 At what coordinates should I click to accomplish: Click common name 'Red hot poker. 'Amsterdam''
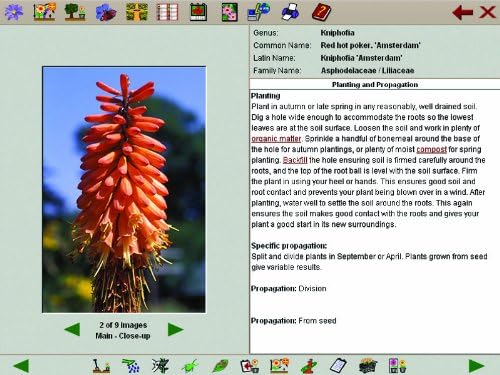[x=370, y=45]
